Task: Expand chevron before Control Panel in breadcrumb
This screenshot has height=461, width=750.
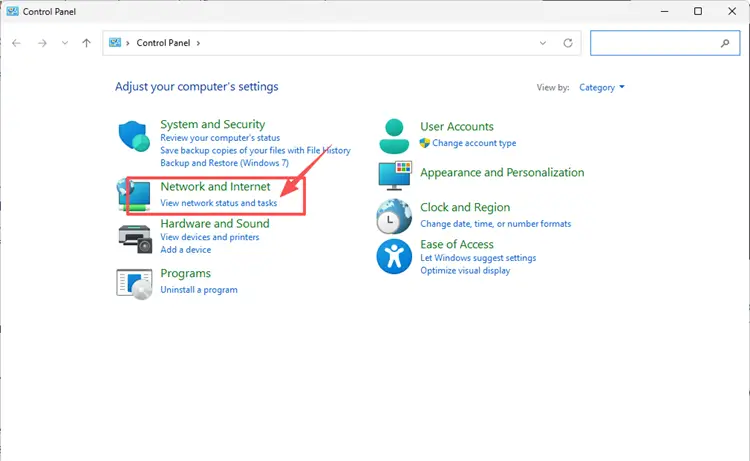Action: (128, 43)
